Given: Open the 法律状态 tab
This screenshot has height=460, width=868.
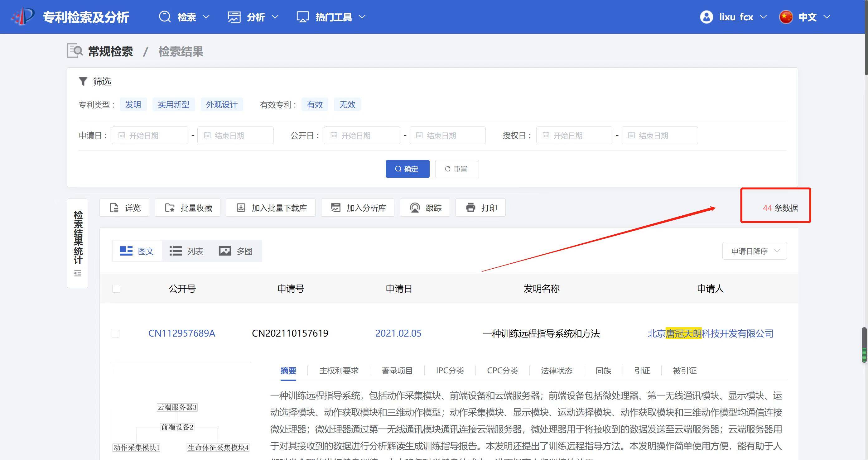Looking at the screenshot, I should tap(556, 371).
